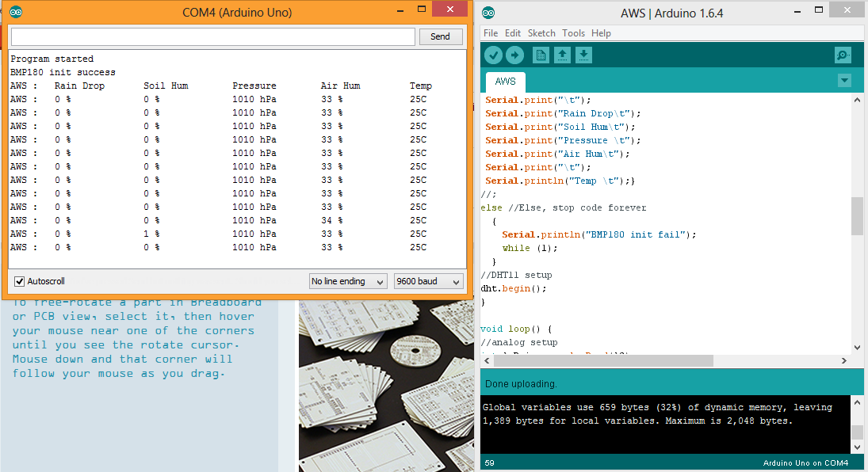Open the Serial Monitor magnifier icon
This screenshot has width=868, height=472.
[842, 55]
